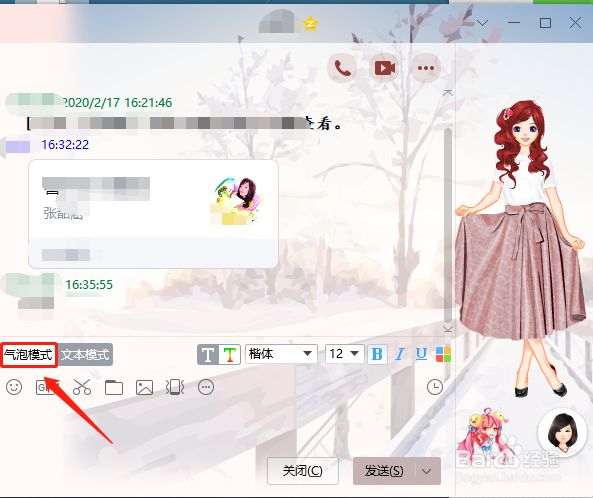Minimize the chat window
Image resolution: width=593 pixels, height=498 pixels.
pyautogui.click(x=514, y=23)
